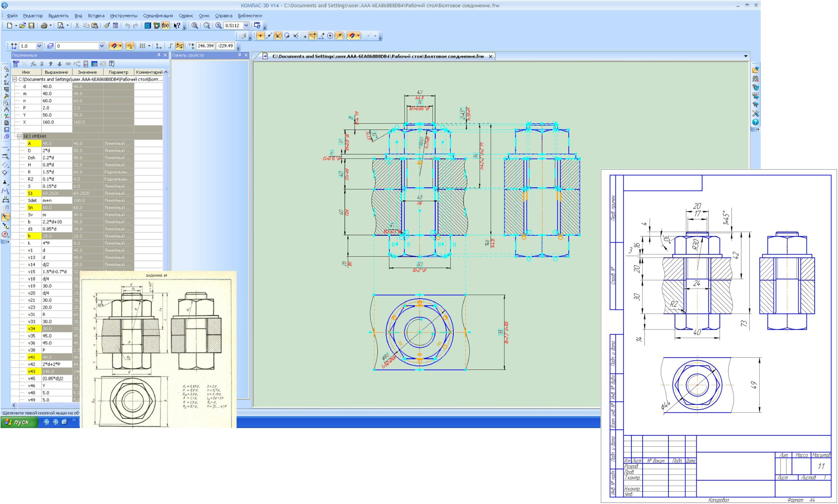Open the Файл menu
The image size is (838, 504).
[x=12, y=16]
